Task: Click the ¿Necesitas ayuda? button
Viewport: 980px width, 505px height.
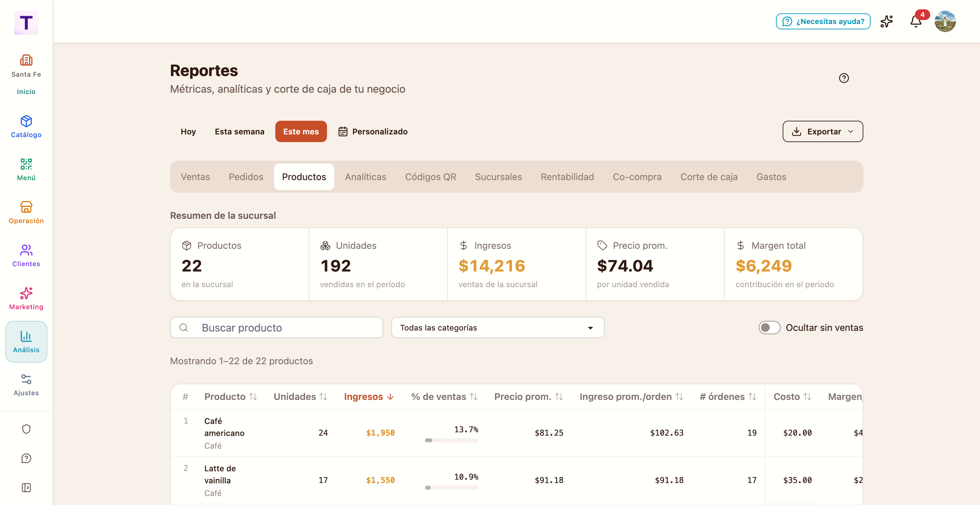Action: (x=823, y=21)
